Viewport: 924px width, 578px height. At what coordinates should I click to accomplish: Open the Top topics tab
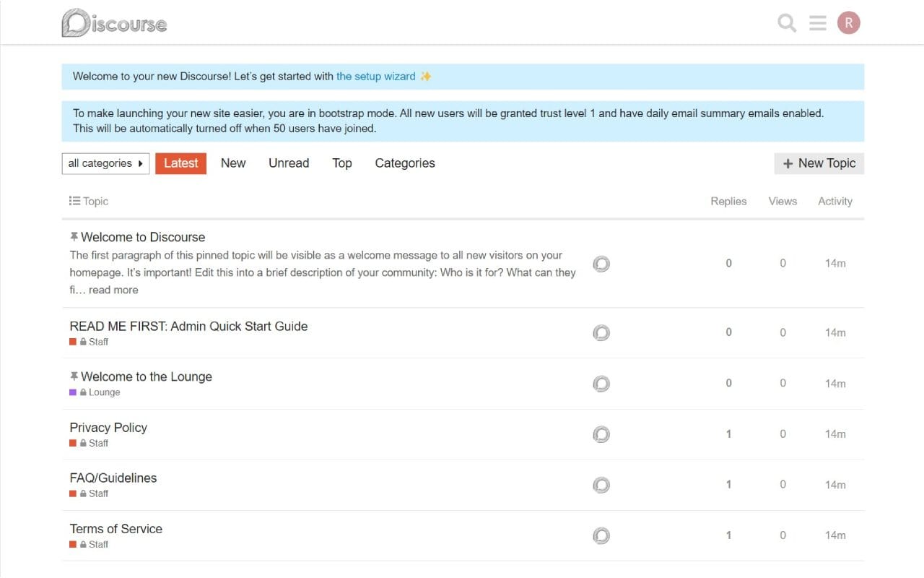341,163
